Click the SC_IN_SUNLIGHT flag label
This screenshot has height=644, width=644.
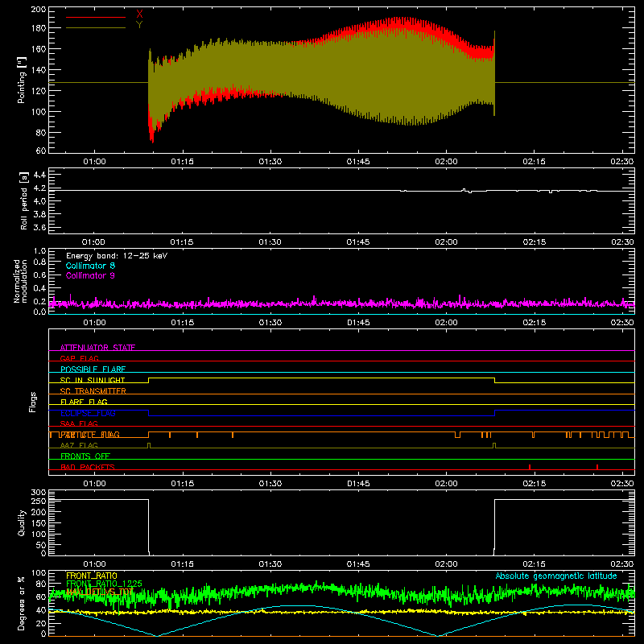93,380
